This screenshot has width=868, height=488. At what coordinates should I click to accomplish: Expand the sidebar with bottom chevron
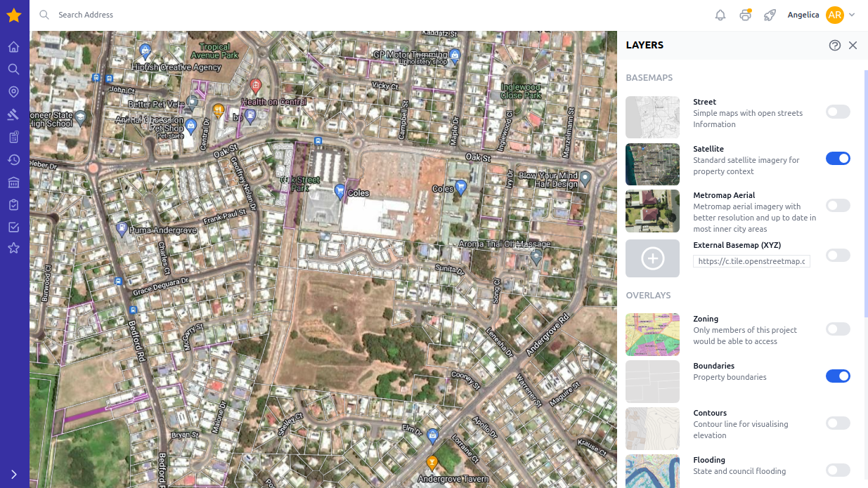tap(13, 474)
